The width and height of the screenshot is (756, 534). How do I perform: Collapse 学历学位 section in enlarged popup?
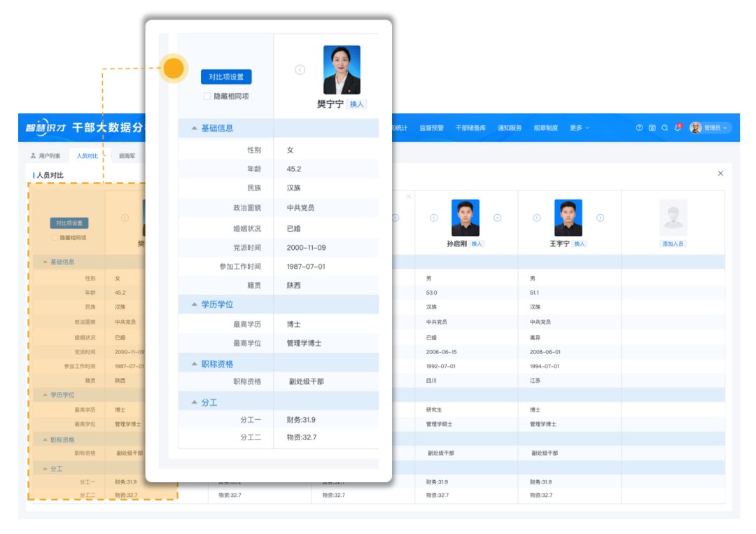pos(195,304)
